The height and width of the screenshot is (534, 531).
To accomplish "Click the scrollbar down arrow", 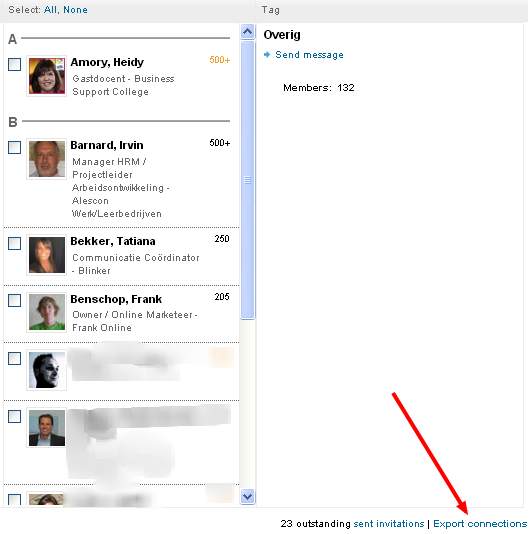I will click(248, 497).
